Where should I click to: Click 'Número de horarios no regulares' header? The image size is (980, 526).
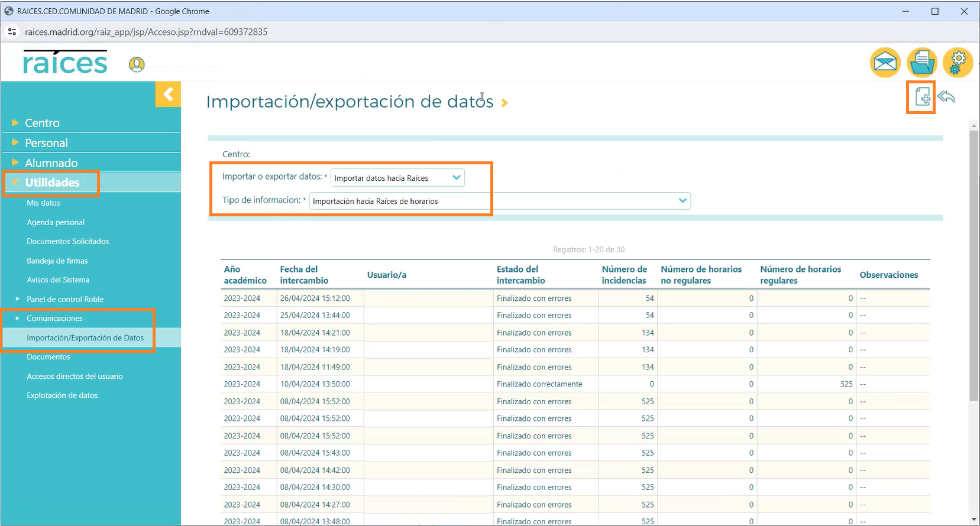coord(701,275)
